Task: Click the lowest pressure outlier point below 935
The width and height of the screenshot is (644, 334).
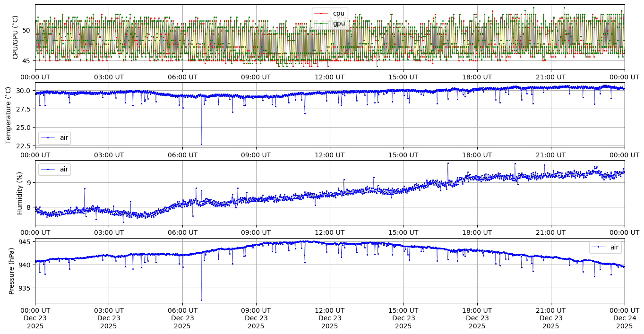Action: [x=201, y=300]
